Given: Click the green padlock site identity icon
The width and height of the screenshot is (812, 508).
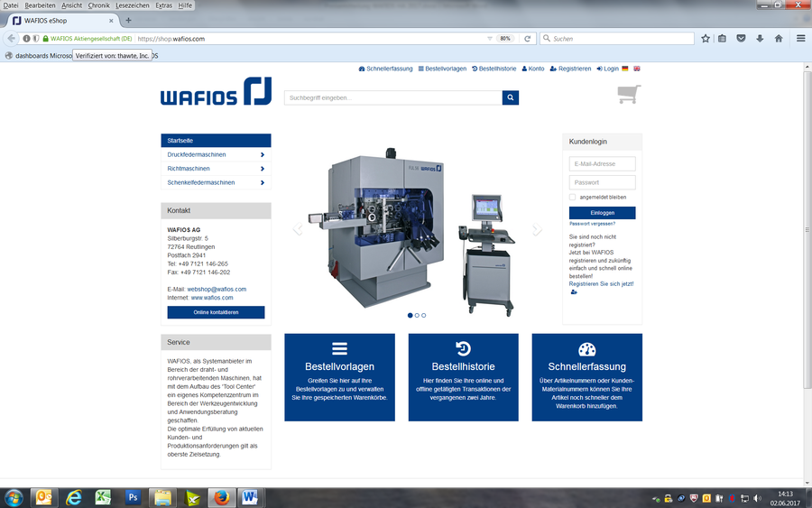Looking at the screenshot, I should coord(46,38).
